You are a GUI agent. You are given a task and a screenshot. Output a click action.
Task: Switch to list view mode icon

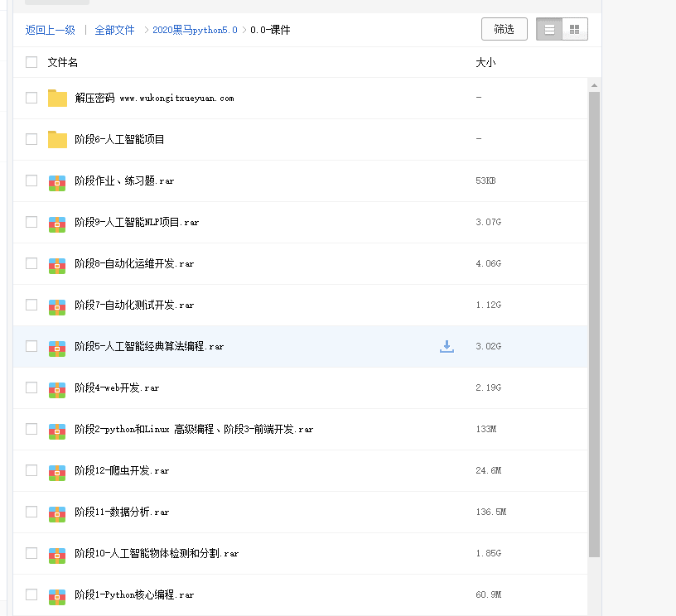pyautogui.click(x=549, y=29)
